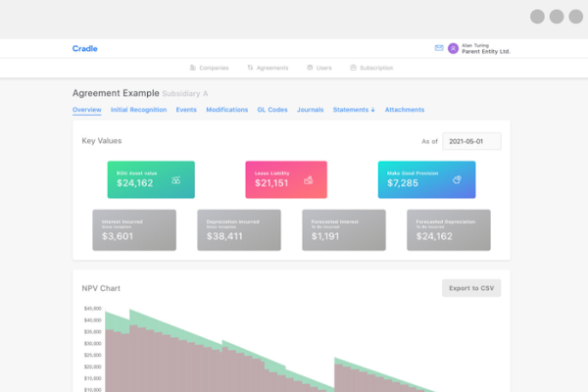
Task: Click the icon on Lease Liability card
Action: 309,180
